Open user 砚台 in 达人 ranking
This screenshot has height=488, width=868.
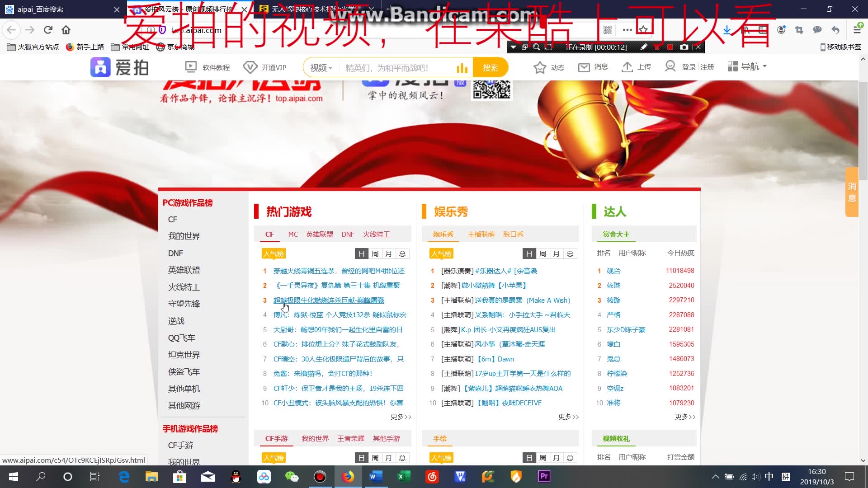point(613,271)
